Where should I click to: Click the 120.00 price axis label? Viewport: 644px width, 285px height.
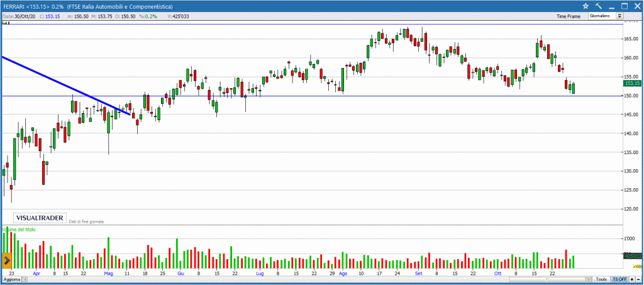tap(631, 209)
